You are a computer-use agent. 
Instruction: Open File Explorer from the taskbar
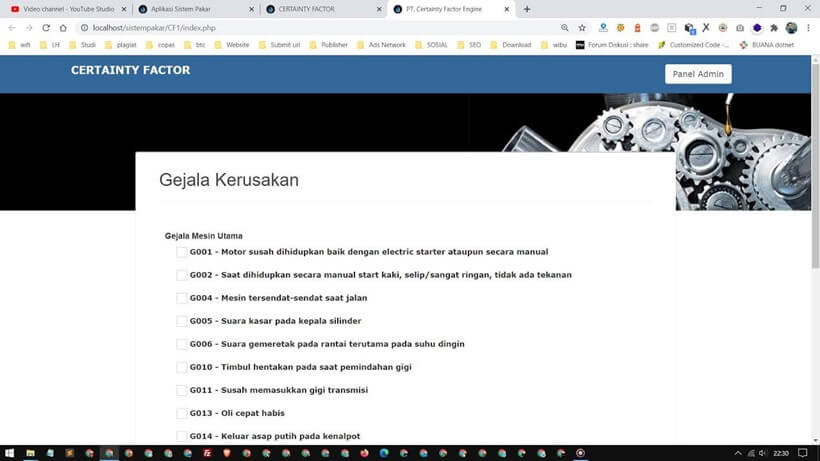coord(31,453)
